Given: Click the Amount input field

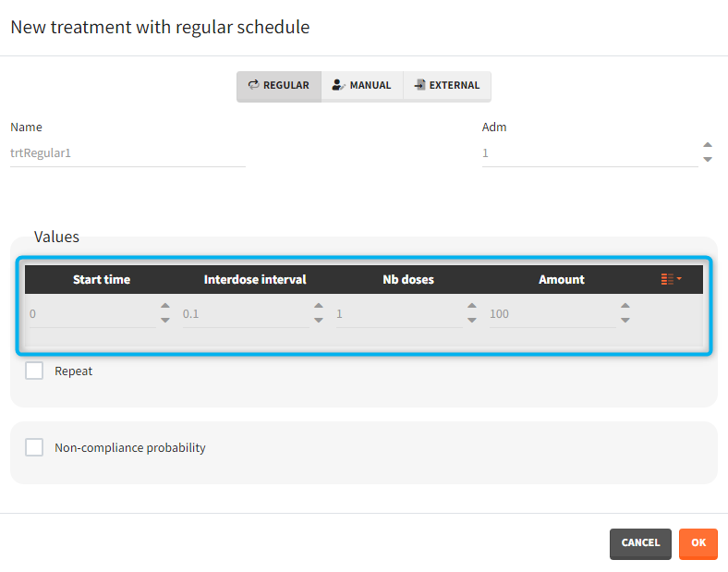Looking at the screenshot, I should point(551,314).
